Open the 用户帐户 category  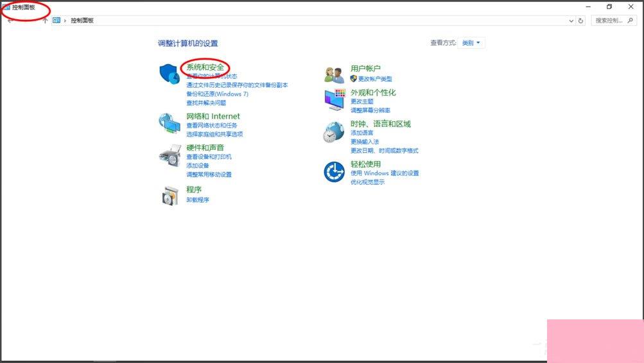click(x=365, y=69)
